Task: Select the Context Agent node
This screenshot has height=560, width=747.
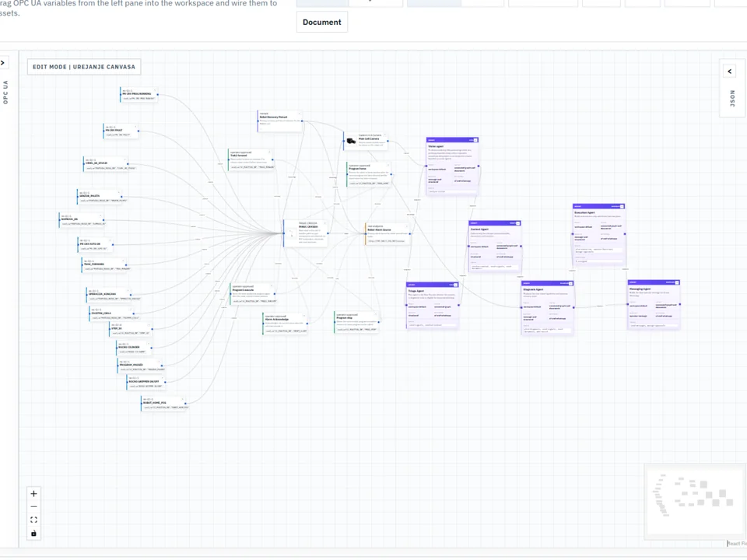Action: [x=495, y=247]
